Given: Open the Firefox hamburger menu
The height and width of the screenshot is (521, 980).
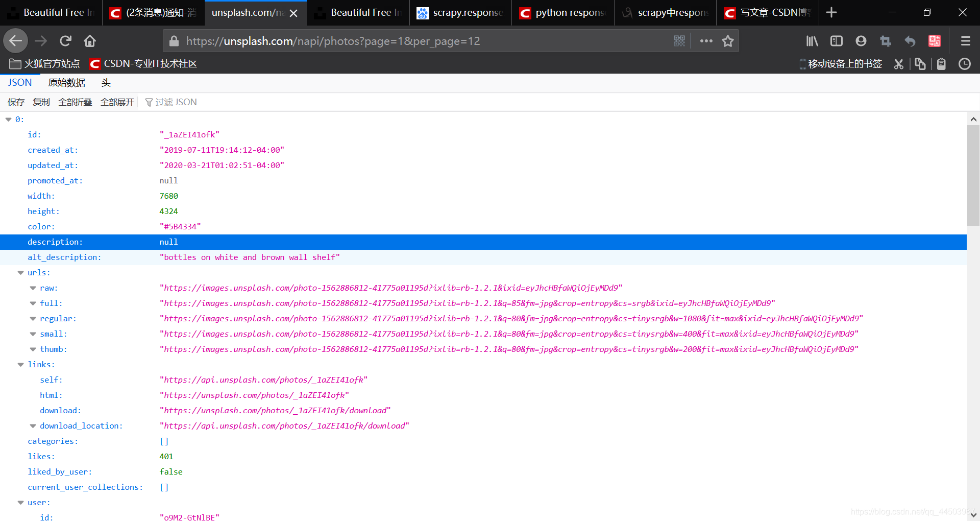Looking at the screenshot, I should (965, 41).
